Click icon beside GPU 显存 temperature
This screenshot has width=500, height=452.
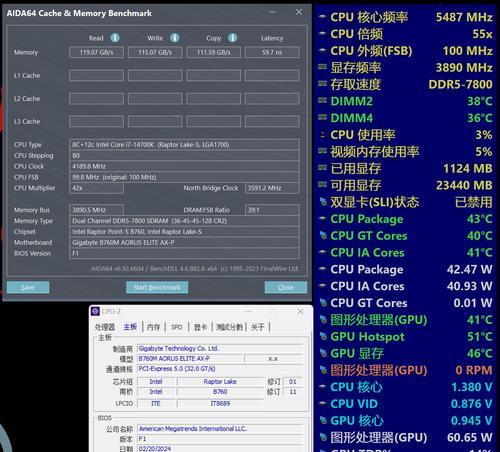point(323,353)
